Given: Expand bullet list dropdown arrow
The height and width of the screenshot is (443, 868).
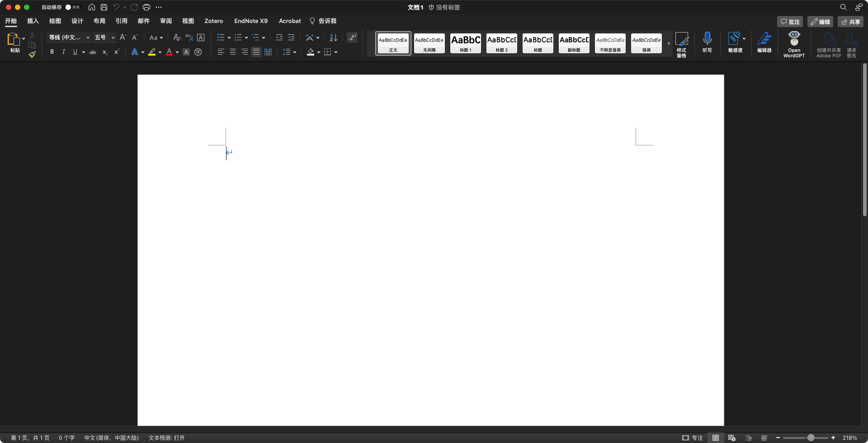Looking at the screenshot, I should click(x=229, y=38).
